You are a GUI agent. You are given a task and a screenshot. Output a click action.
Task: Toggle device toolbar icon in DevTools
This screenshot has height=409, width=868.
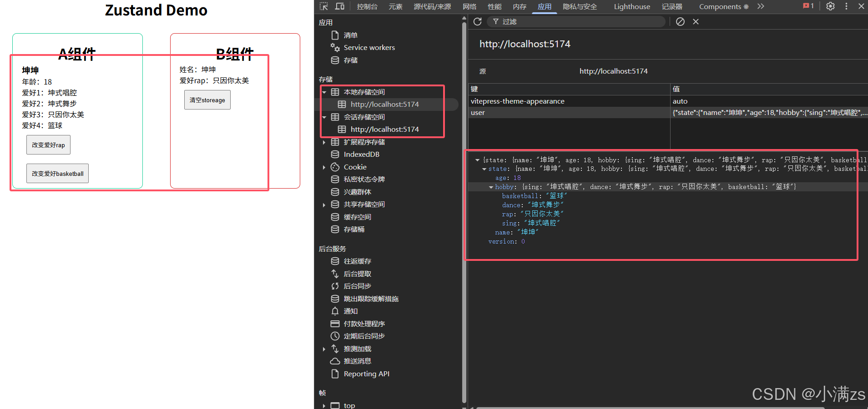[x=340, y=6]
